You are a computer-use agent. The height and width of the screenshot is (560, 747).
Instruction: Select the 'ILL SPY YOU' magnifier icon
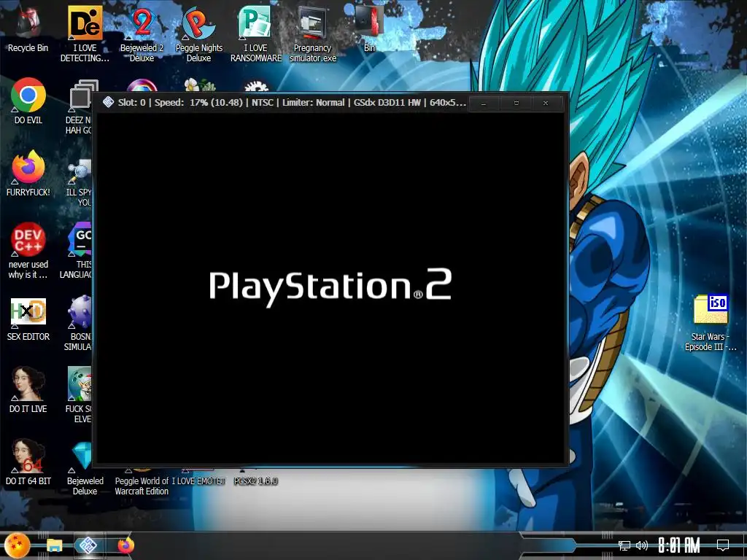tap(80, 183)
